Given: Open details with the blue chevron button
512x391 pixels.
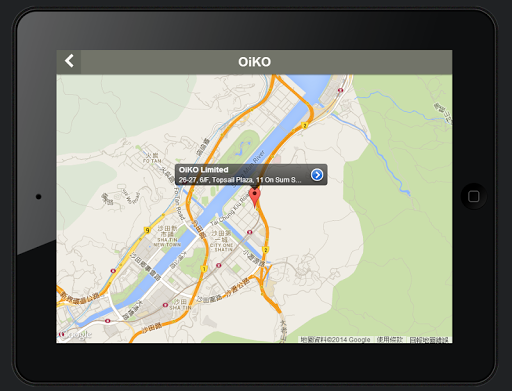Looking at the screenshot, I should tap(317, 175).
